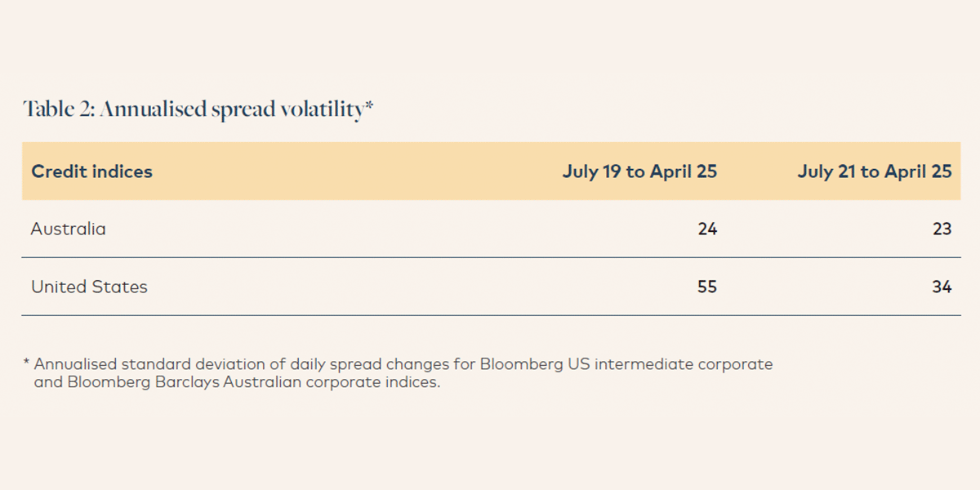Click United States value 55
Viewport: 980px width, 490px height.
click(707, 287)
